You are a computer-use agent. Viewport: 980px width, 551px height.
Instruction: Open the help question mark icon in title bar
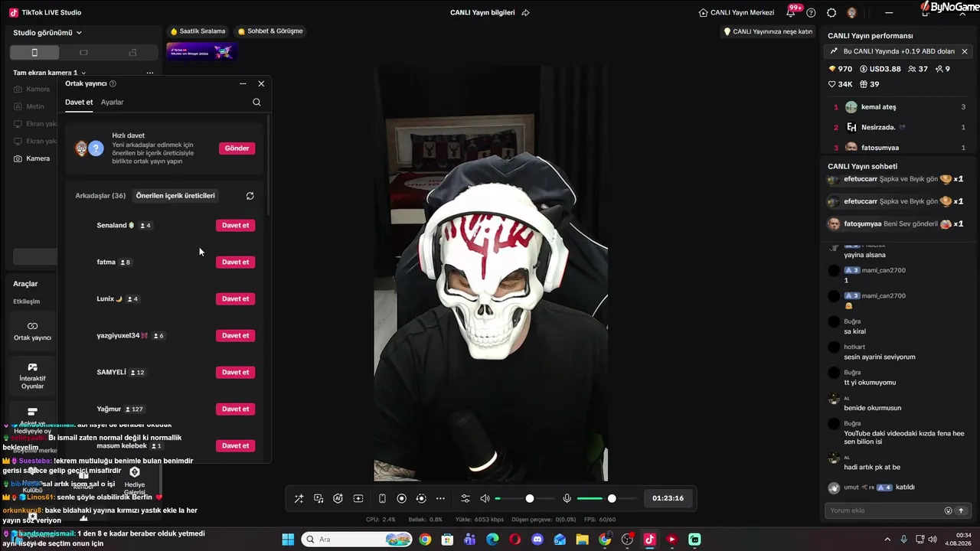(x=811, y=12)
